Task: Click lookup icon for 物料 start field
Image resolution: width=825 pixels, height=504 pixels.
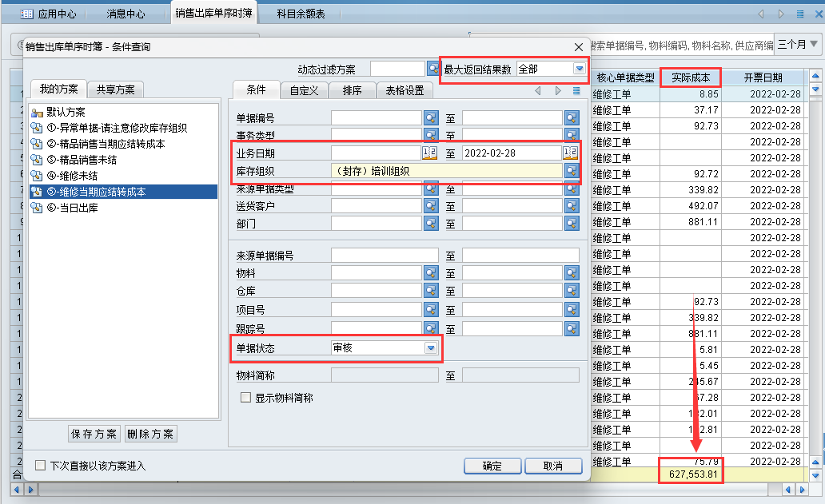Action: 431,273
